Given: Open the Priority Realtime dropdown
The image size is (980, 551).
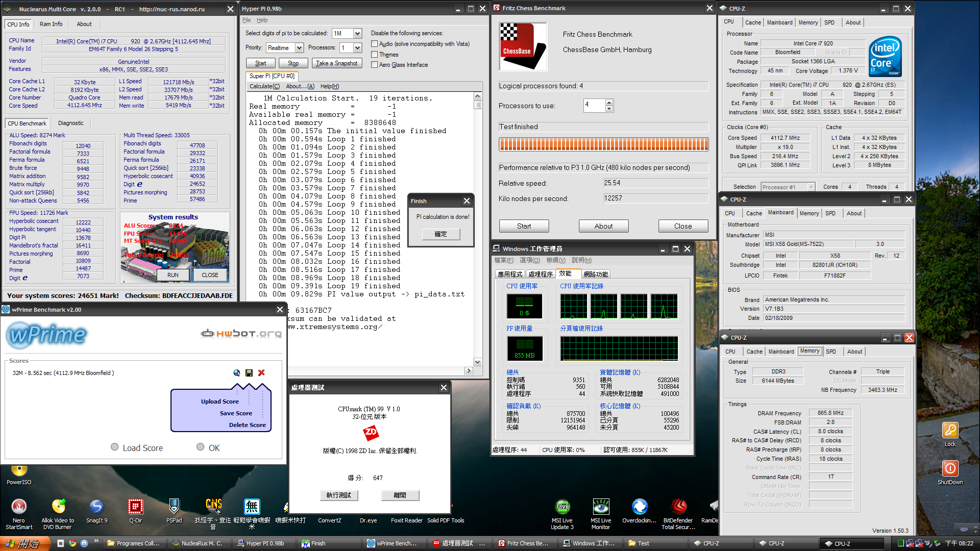Looking at the screenshot, I should coord(299,48).
